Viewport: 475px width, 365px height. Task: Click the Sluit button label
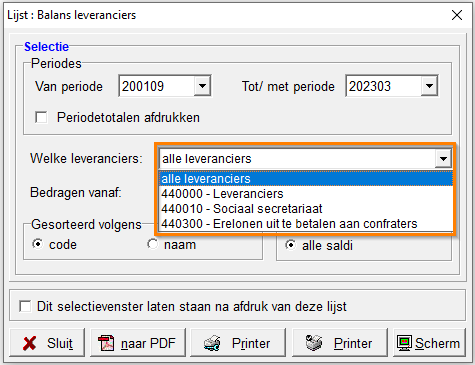click(x=60, y=343)
